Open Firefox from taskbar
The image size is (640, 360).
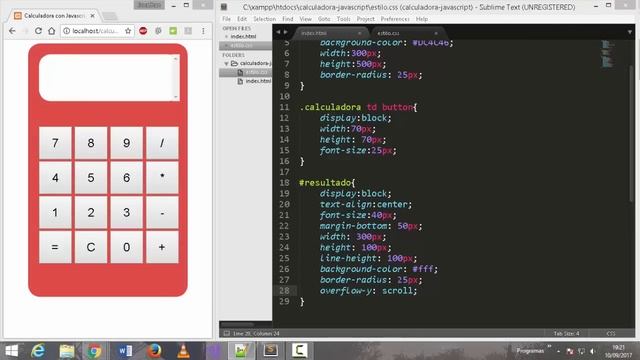154,351
